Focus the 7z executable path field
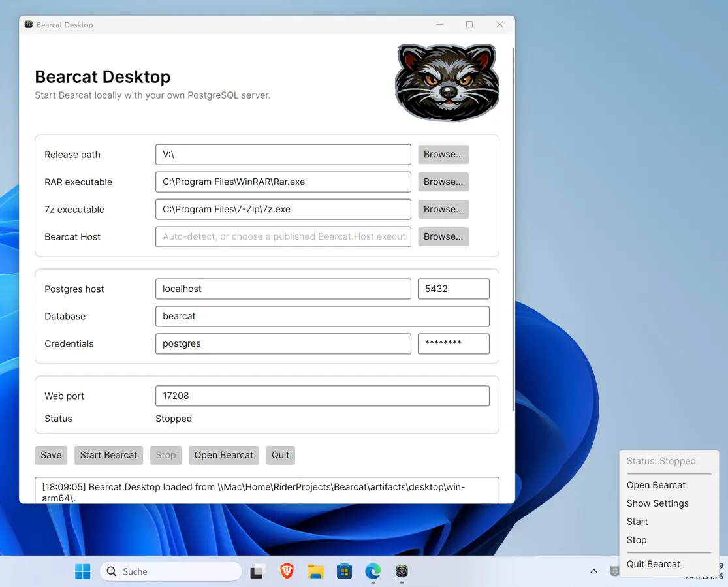 (283, 210)
